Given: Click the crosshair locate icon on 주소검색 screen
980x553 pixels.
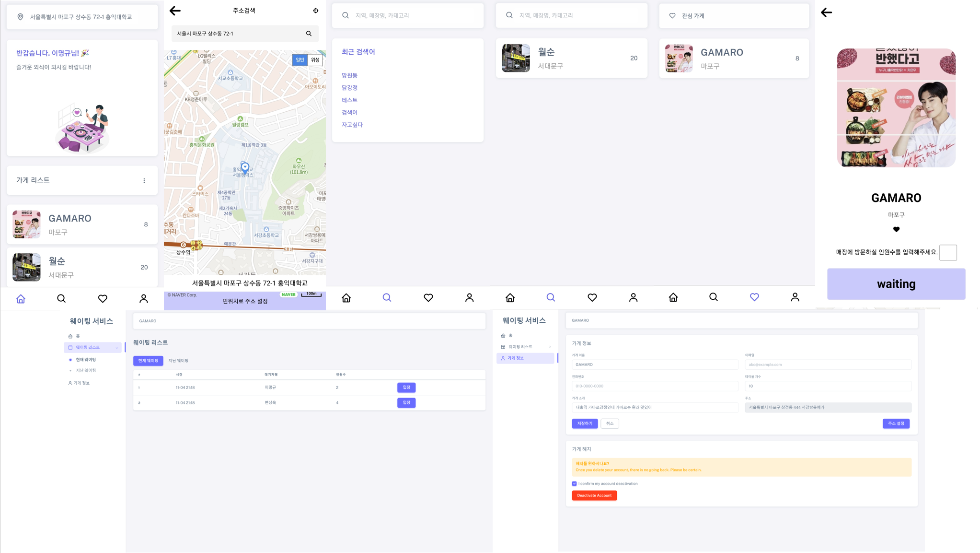Looking at the screenshot, I should coord(315,10).
